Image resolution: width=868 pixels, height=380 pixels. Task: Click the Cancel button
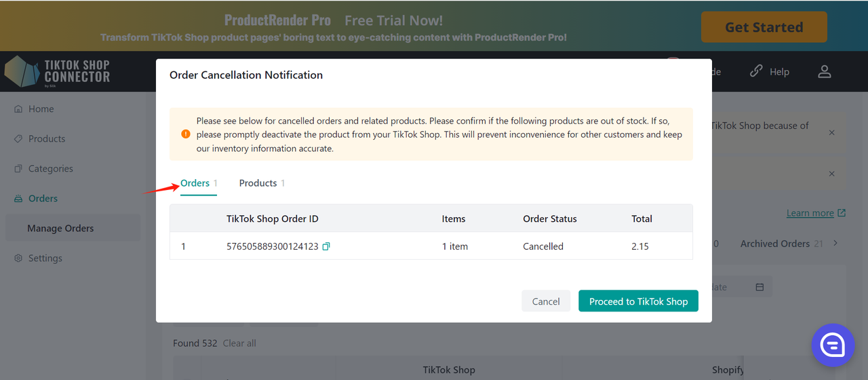[x=546, y=301]
